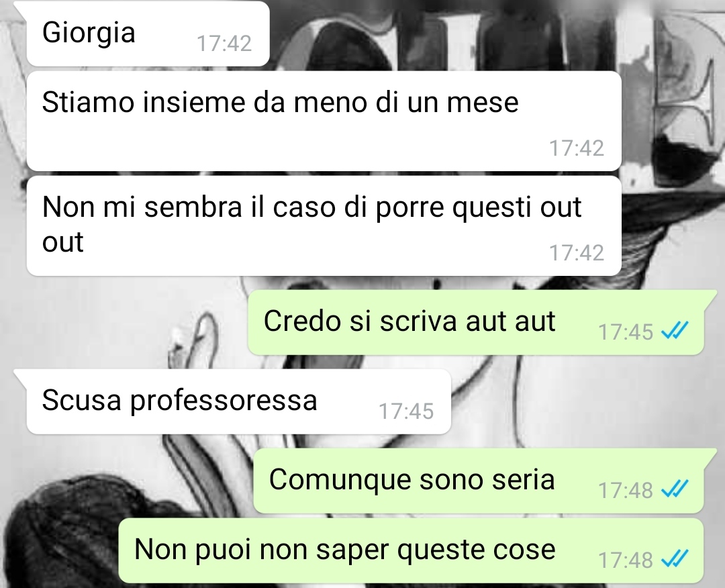Click the 17:45 timestamp on 'Credo si scriva' reply
The width and height of the screenshot is (725, 588).
[626, 332]
